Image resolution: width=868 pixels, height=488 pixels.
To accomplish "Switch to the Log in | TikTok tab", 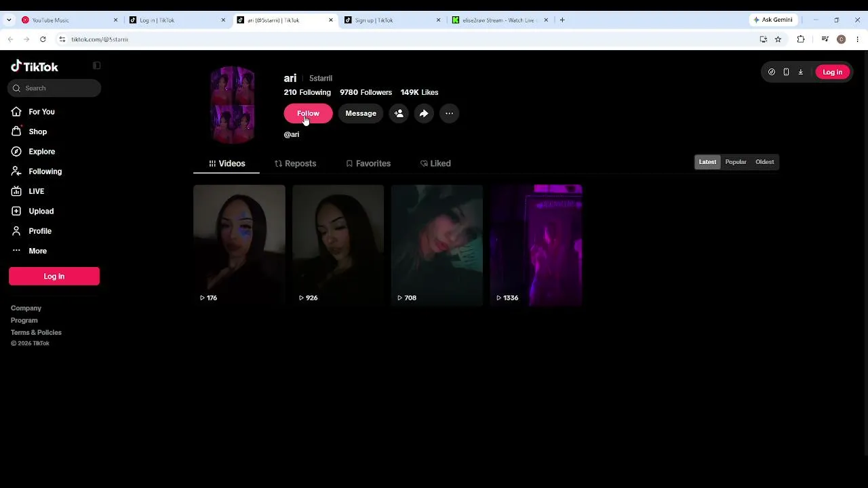I will [176, 20].
